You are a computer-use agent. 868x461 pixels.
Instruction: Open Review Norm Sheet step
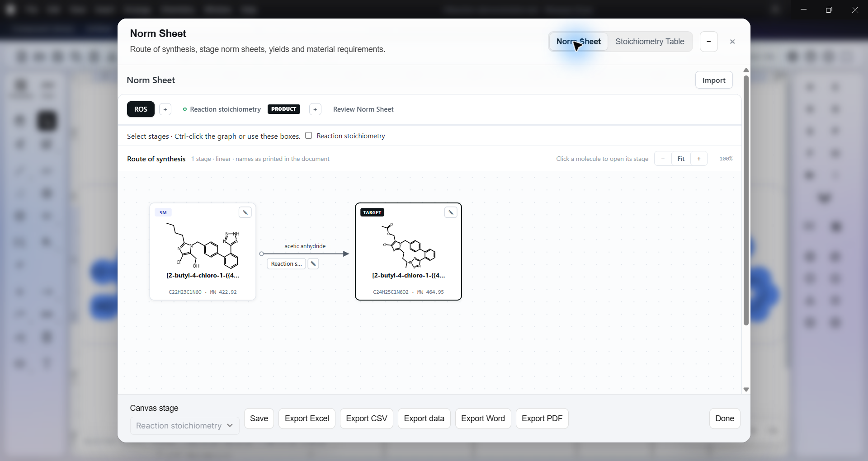tap(363, 109)
